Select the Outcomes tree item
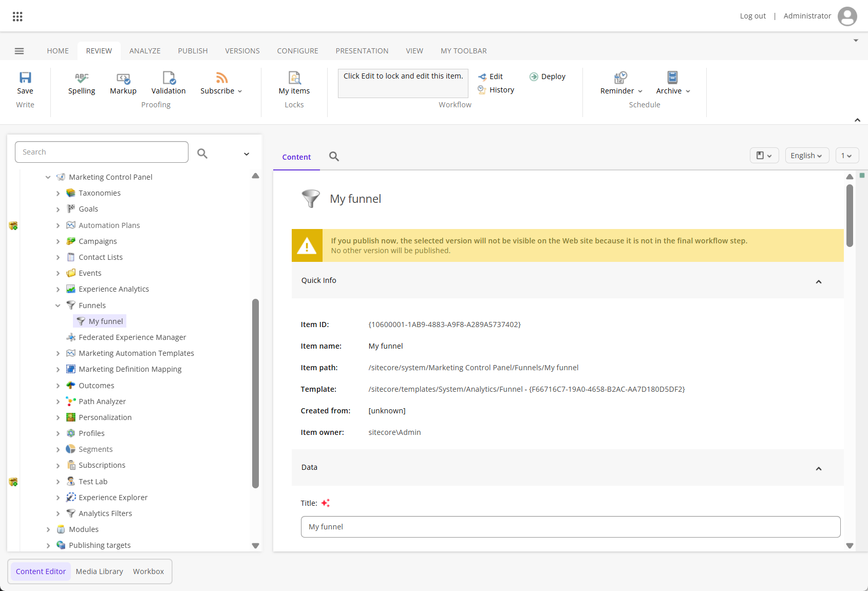This screenshot has height=591, width=868. point(97,386)
